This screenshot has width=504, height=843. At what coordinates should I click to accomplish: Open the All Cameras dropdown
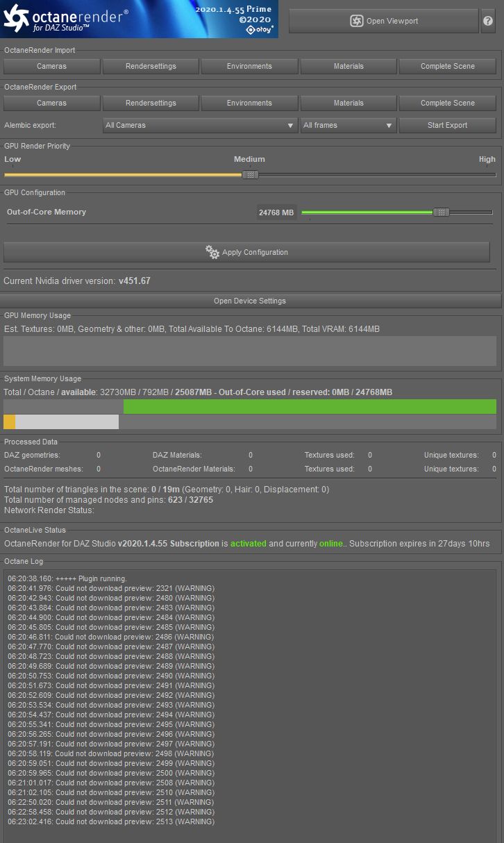tap(201, 126)
